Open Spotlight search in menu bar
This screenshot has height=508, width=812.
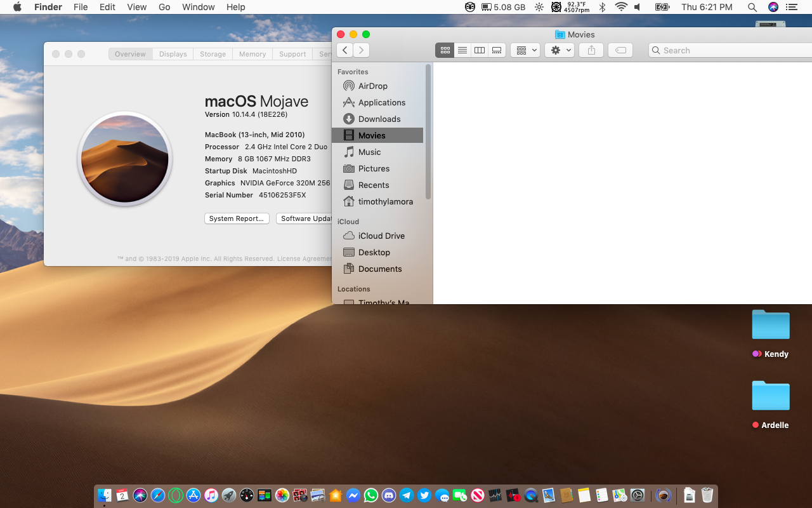[x=752, y=7]
